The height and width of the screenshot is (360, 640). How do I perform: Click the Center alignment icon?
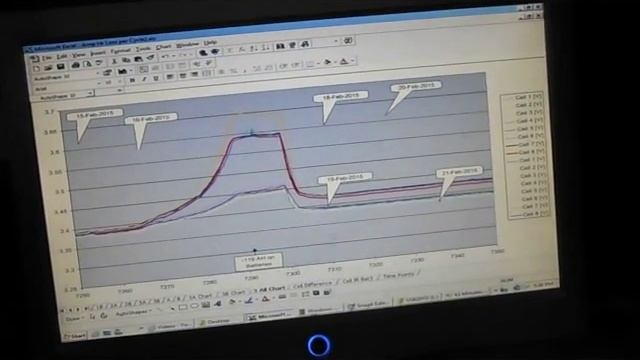[x=182, y=76]
